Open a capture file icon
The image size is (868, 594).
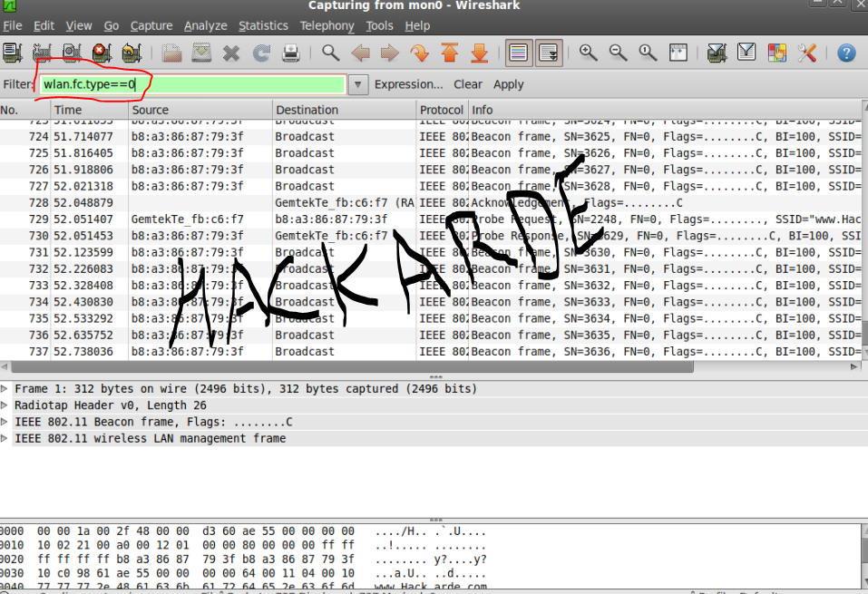tap(171, 53)
